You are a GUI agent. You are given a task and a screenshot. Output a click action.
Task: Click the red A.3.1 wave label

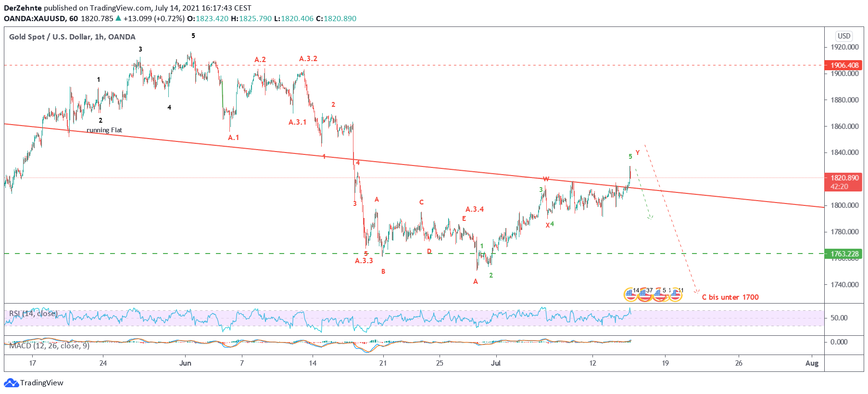(298, 122)
